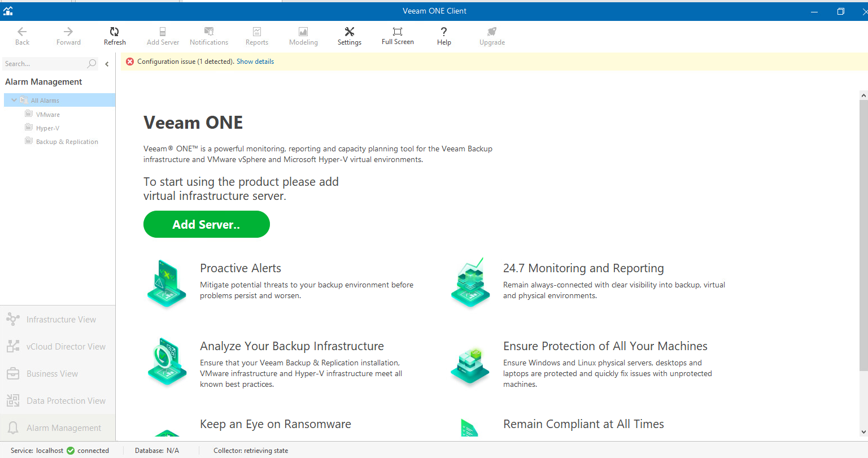Screen dimensions: 868x458
Task: Open the Show details link
Action: pyautogui.click(x=255, y=62)
